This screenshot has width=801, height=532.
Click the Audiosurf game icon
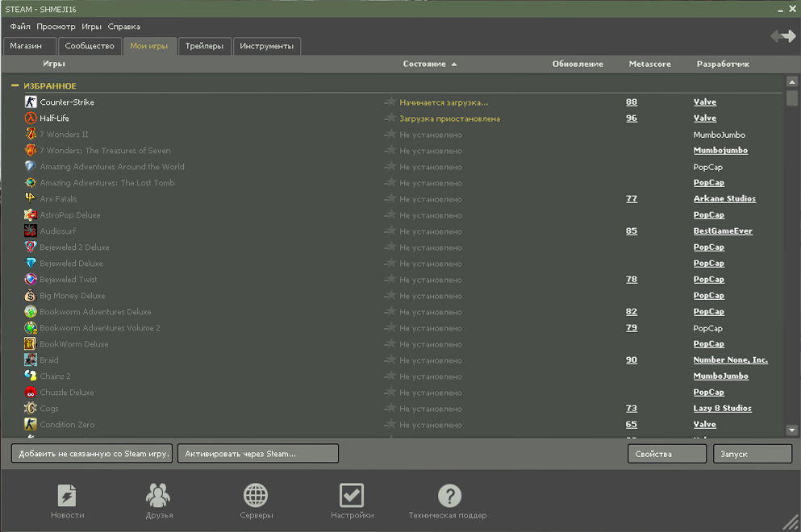click(x=31, y=231)
